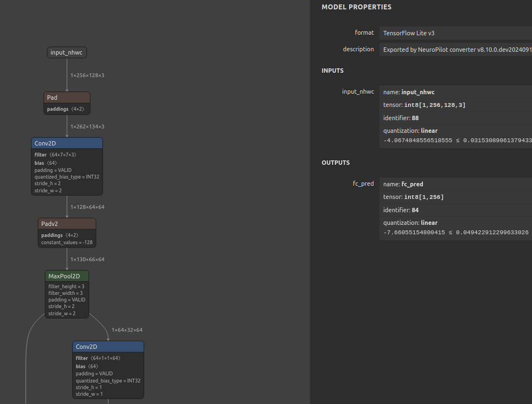The image size is (532, 404).
Task: Click the Pad node header
Action: (x=67, y=98)
